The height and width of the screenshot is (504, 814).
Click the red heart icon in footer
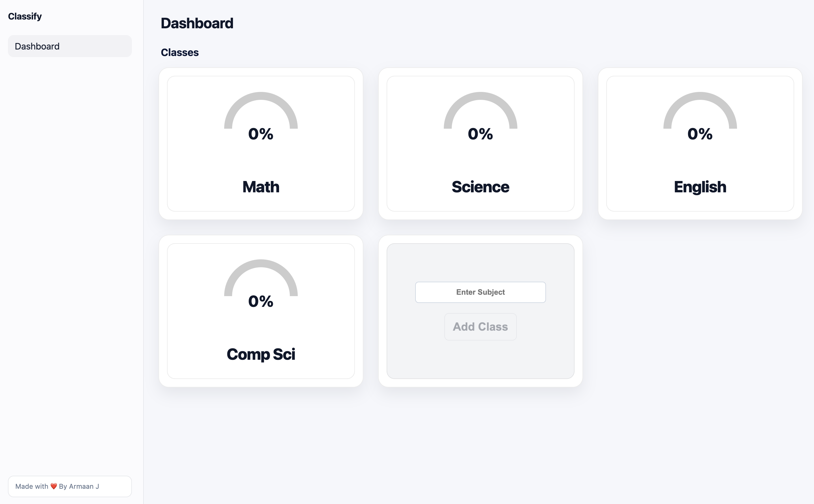pyautogui.click(x=54, y=486)
